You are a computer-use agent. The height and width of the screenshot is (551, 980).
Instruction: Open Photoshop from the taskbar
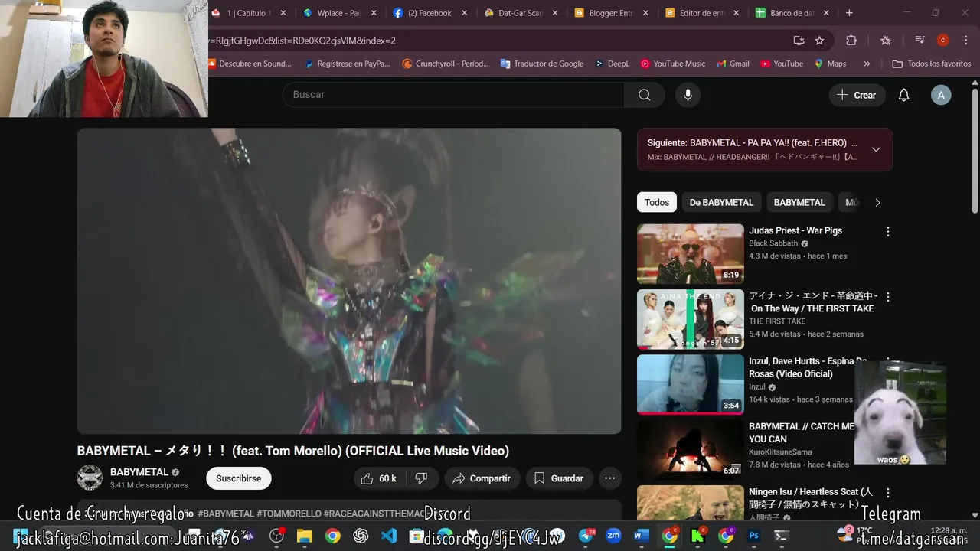click(754, 536)
